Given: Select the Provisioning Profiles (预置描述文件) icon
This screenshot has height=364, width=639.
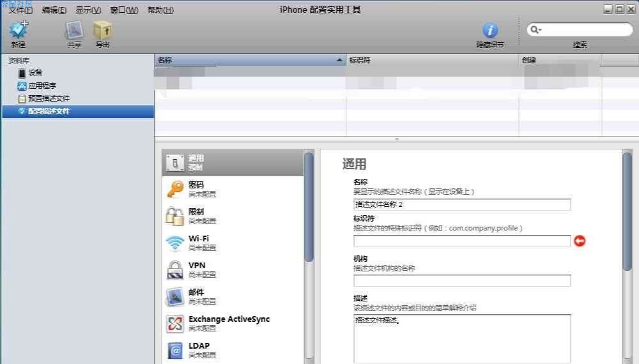Looking at the screenshot, I should (x=22, y=98).
